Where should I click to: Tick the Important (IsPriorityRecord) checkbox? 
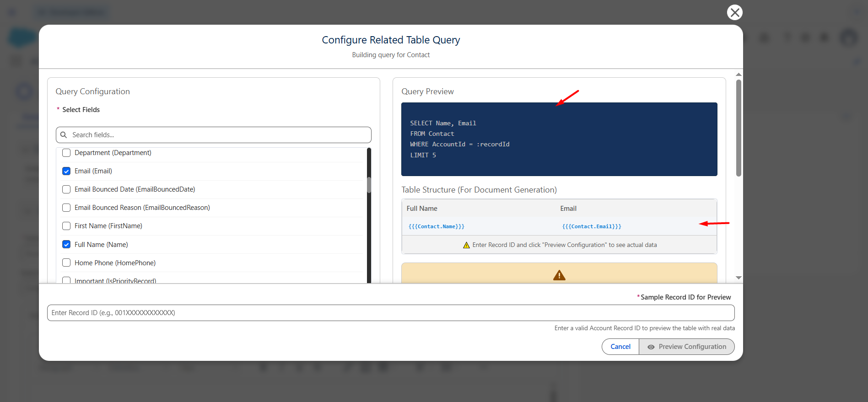click(66, 280)
